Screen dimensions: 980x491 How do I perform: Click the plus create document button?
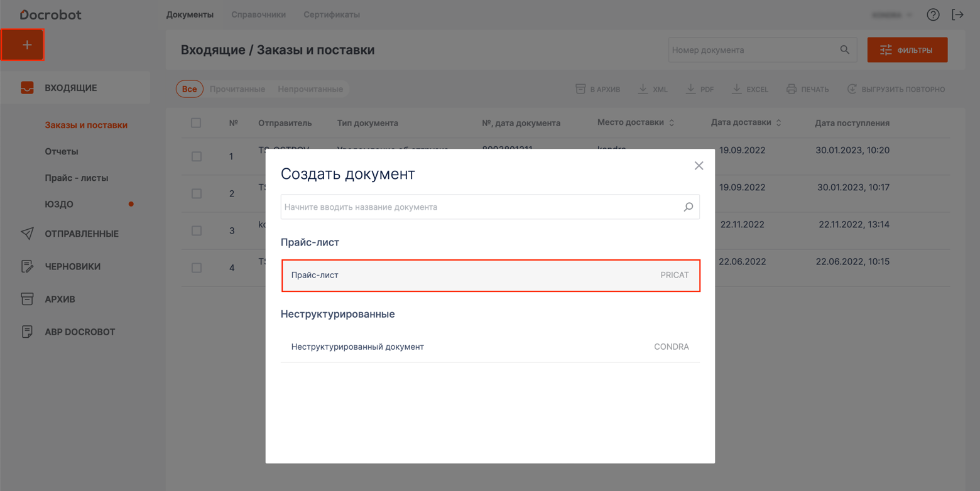tap(23, 45)
